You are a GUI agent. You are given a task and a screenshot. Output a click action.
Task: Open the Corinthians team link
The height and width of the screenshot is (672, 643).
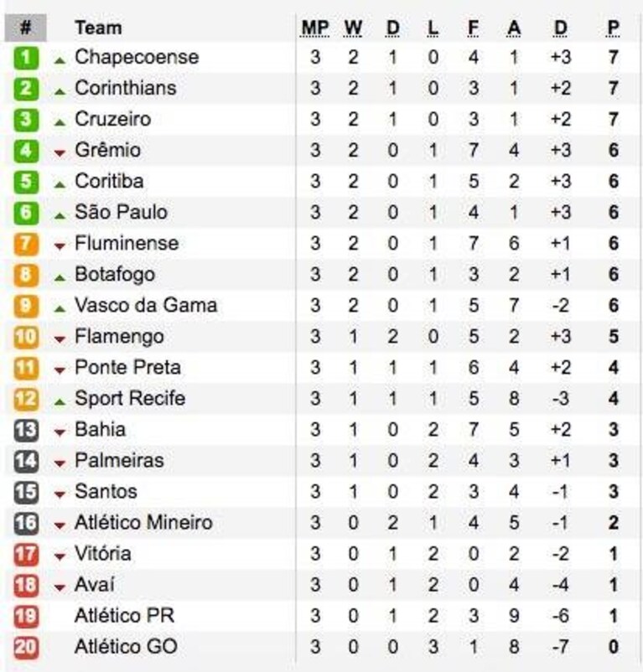tap(126, 88)
